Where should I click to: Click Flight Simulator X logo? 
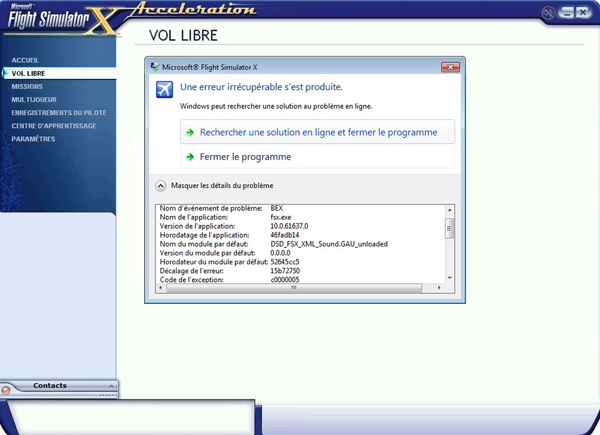click(61, 19)
